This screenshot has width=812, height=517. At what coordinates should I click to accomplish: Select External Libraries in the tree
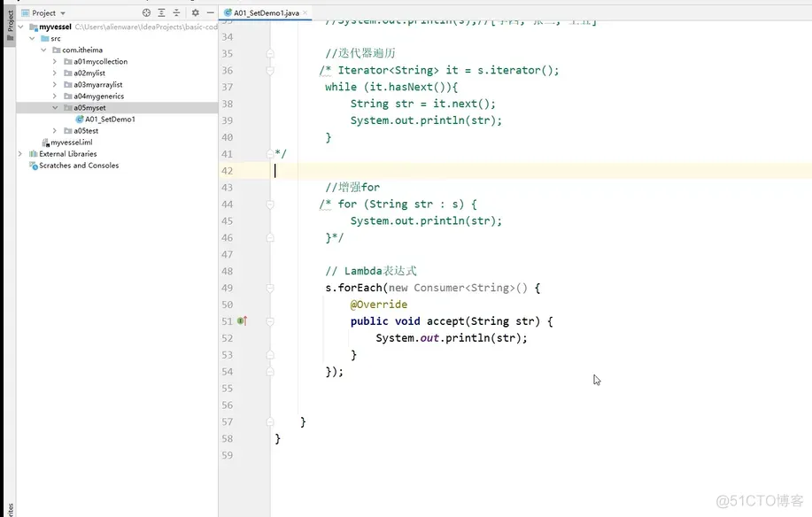[x=68, y=154]
